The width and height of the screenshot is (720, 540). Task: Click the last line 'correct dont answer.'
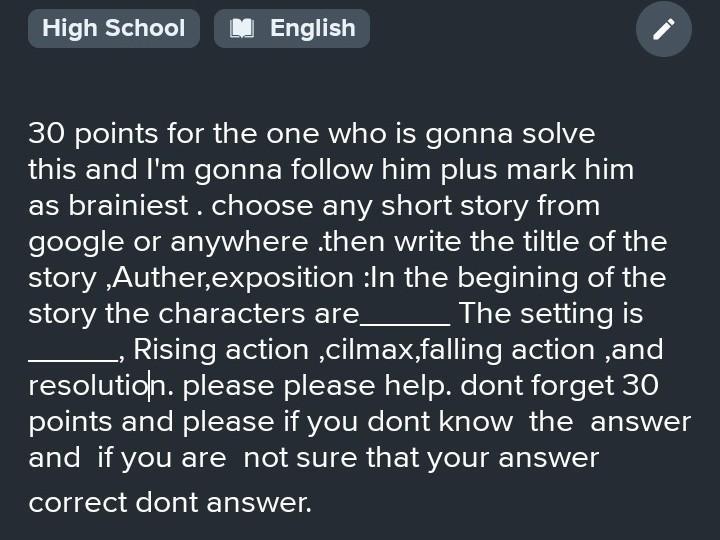pos(170,502)
